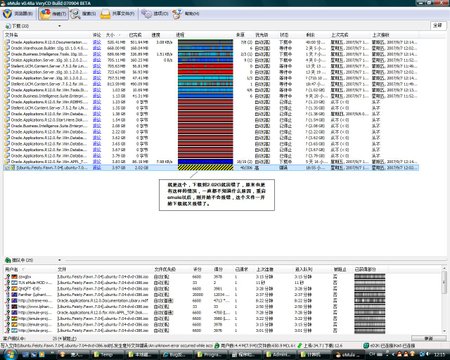The height and width of the screenshot is (360, 450).
Task: Click the upload/download speed icon in the status bar
Action: pyautogui.click(x=300, y=346)
